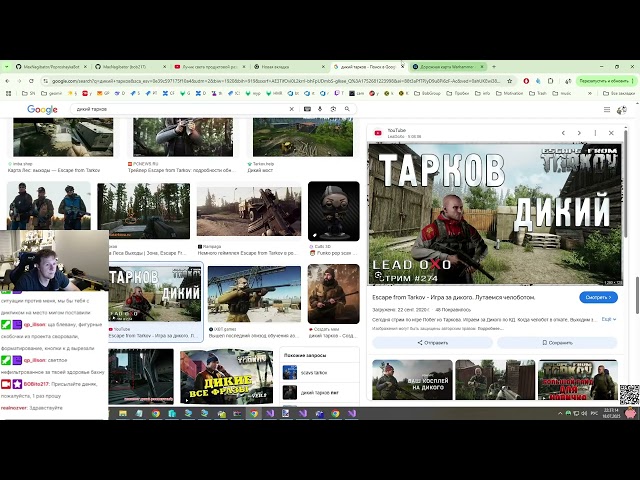Click the browser address bar
This screenshot has width=640, height=480.
pyautogui.click(x=276, y=81)
